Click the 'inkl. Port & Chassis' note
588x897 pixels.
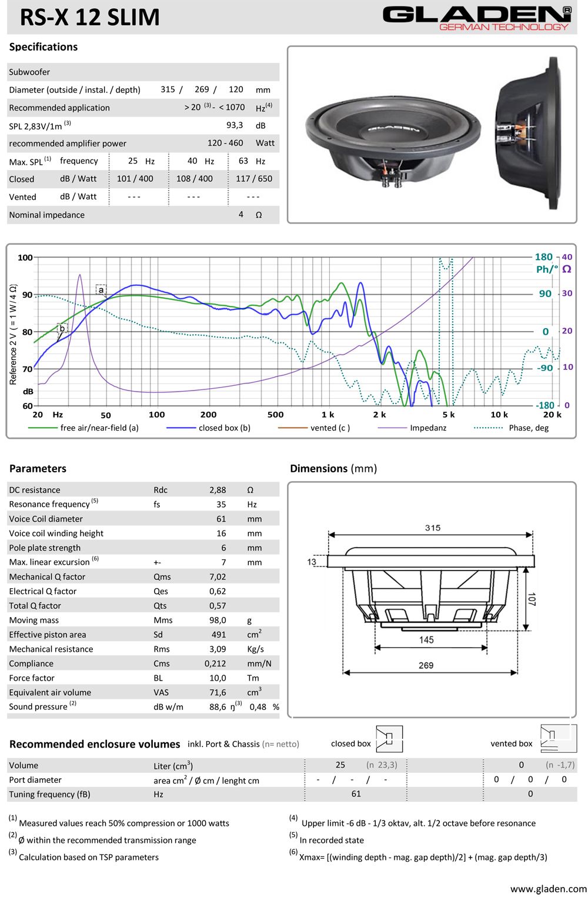(223, 744)
